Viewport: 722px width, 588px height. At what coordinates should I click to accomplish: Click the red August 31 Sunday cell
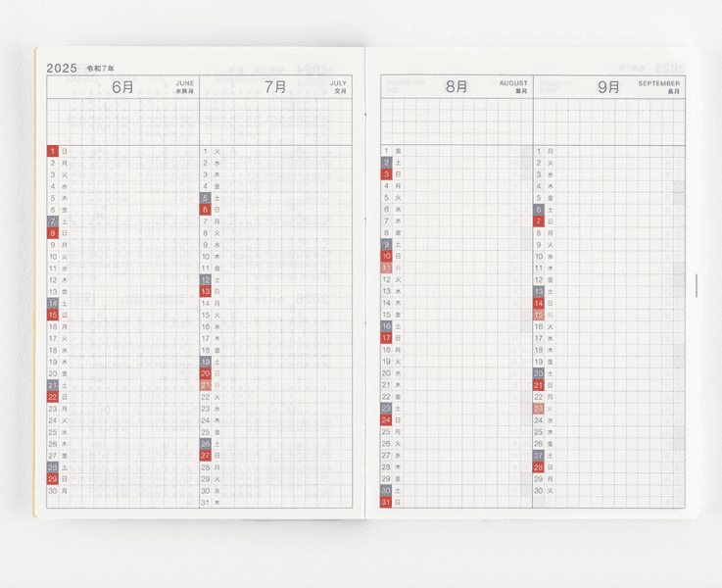(x=386, y=502)
